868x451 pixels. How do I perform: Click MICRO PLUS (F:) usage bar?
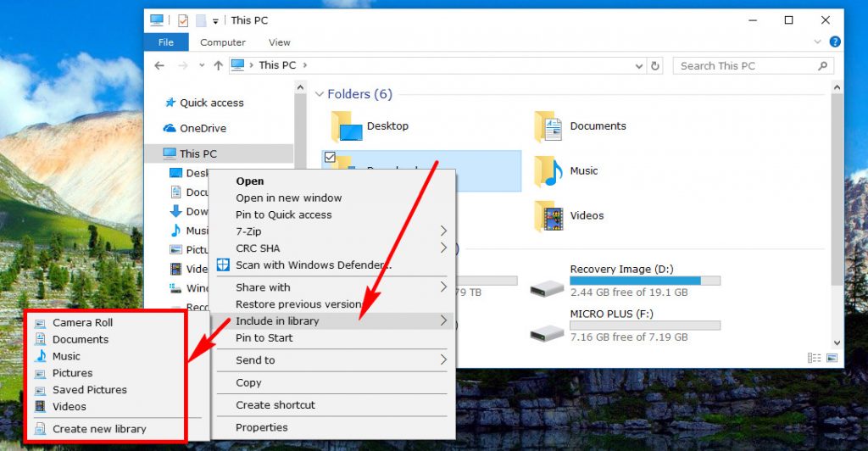pyautogui.click(x=645, y=326)
